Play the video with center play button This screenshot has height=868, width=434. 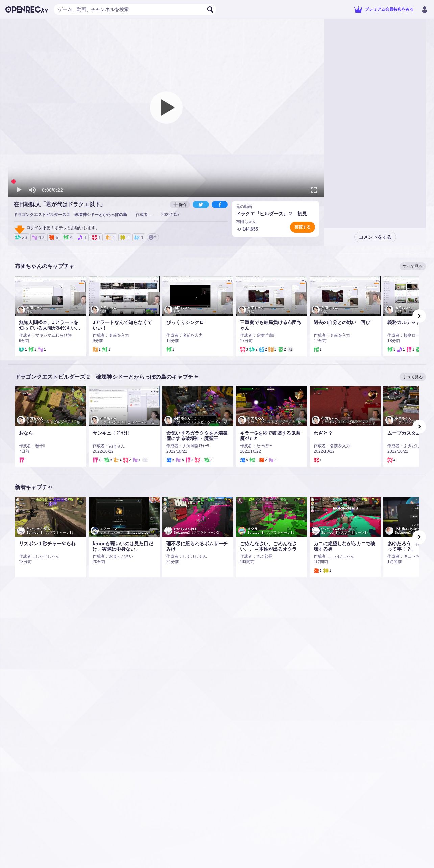[166, 107]
